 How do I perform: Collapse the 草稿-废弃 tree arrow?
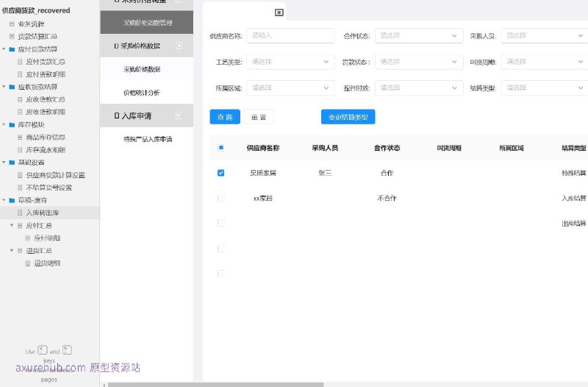[x=4, y=200]
